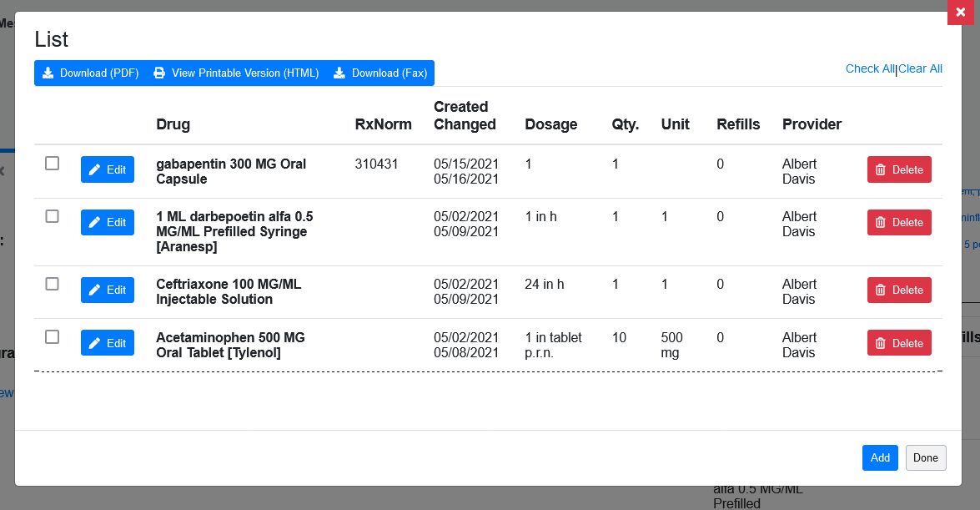Click the Add button

880,457
